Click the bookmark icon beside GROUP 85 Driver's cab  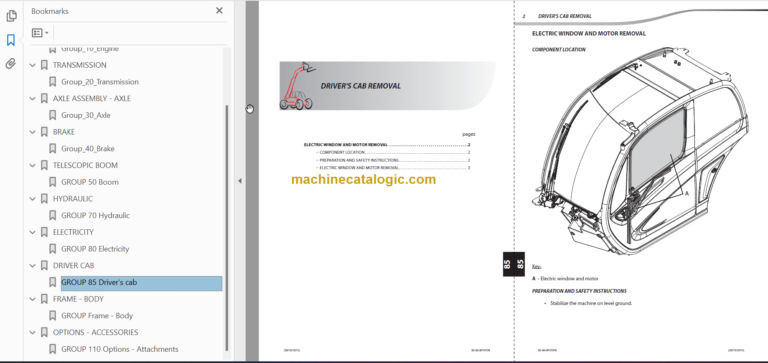pos(52,282)
